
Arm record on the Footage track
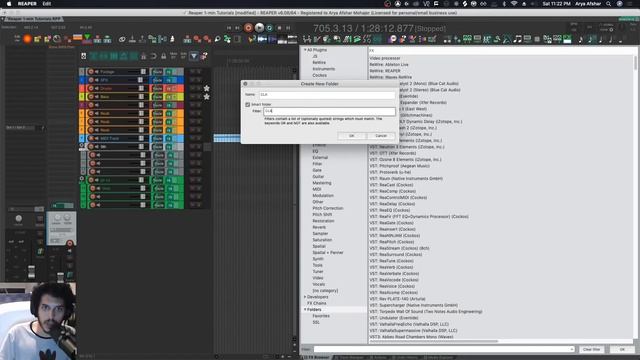click(x=91, y=72)
